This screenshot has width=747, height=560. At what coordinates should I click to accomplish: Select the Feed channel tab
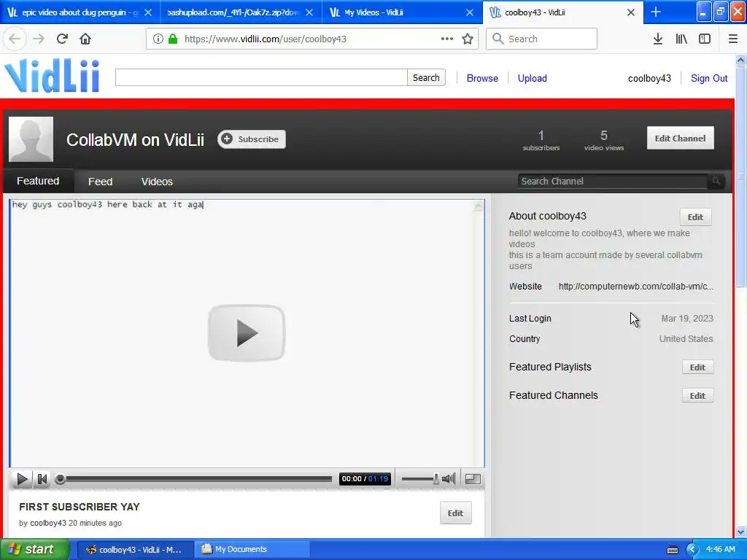click(x=100, y=182)
